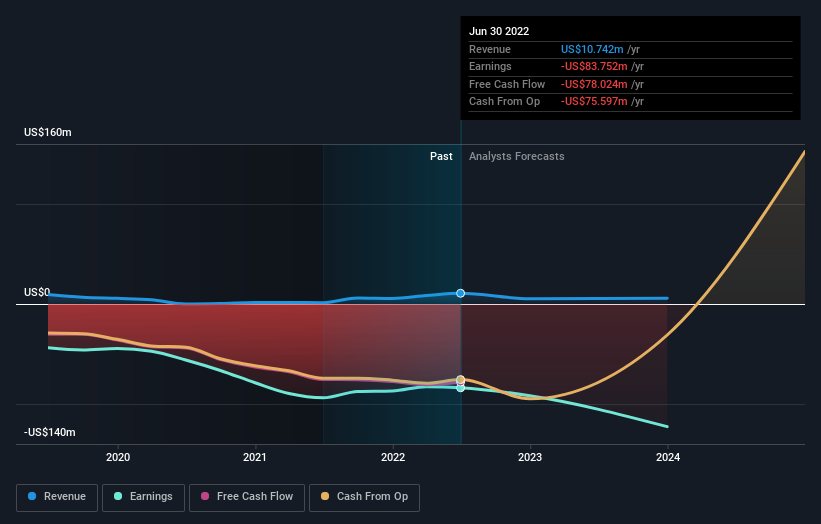Click the -US$83.752m earnings value in tooltip

pos(594,66)
